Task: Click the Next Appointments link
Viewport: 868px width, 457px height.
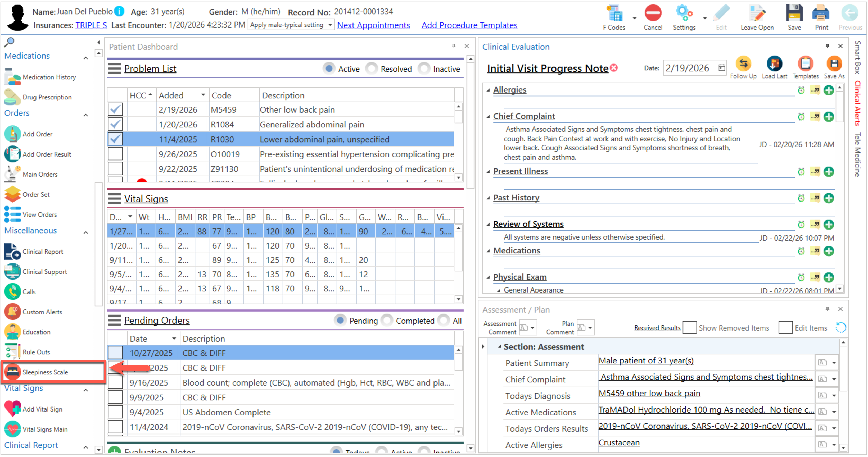Action: click(373, 25)
